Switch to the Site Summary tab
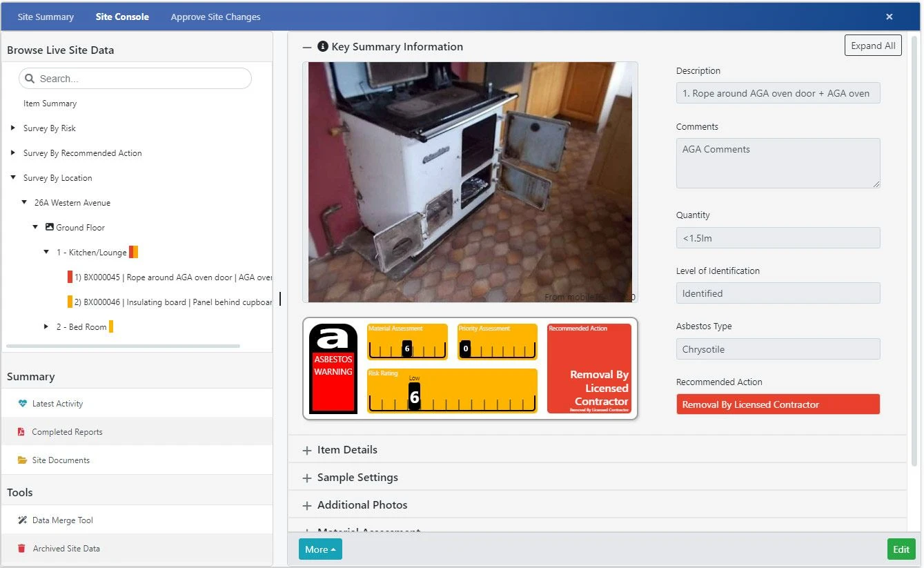924x568 pixels. click(x=46, y=17)
